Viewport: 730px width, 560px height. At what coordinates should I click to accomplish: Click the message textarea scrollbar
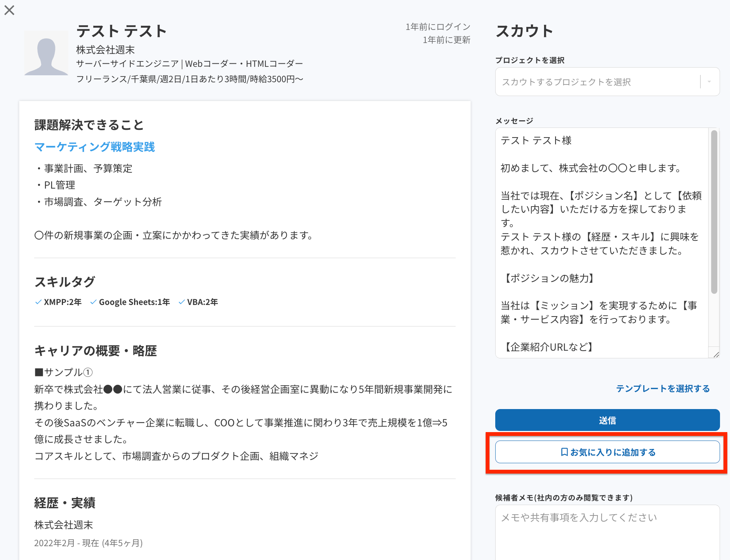(714, 212)
